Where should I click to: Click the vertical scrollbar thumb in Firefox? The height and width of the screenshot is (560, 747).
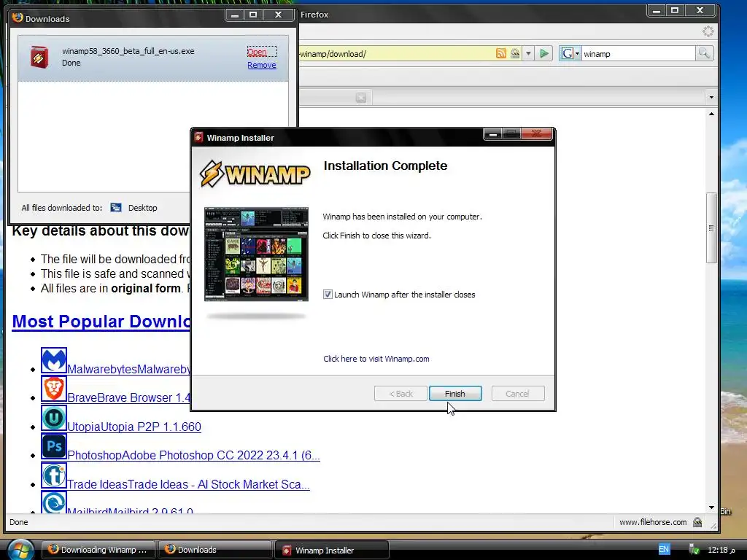(x=711, y=227)
